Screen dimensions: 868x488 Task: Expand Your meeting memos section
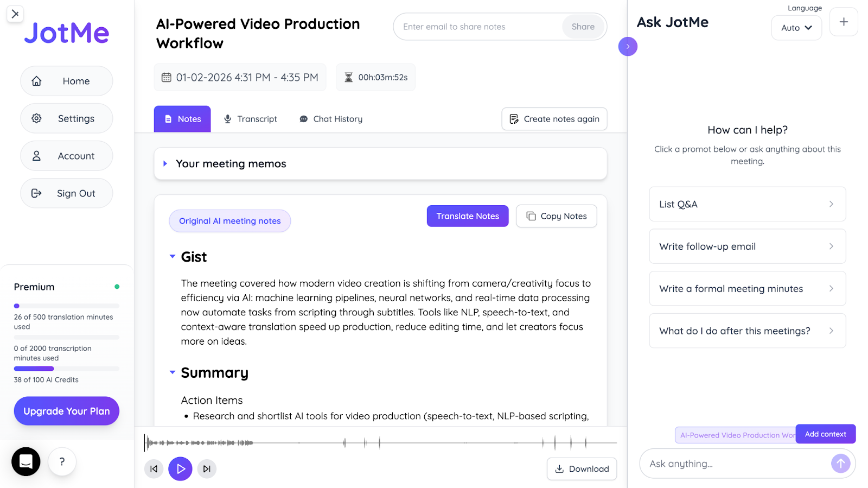pos(380,163)
